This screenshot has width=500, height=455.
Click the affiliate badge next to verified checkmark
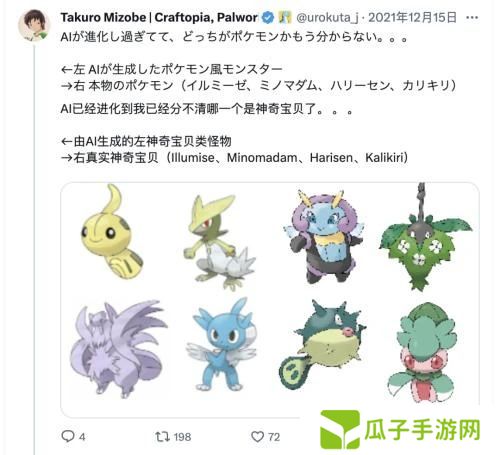pos(285,17)
